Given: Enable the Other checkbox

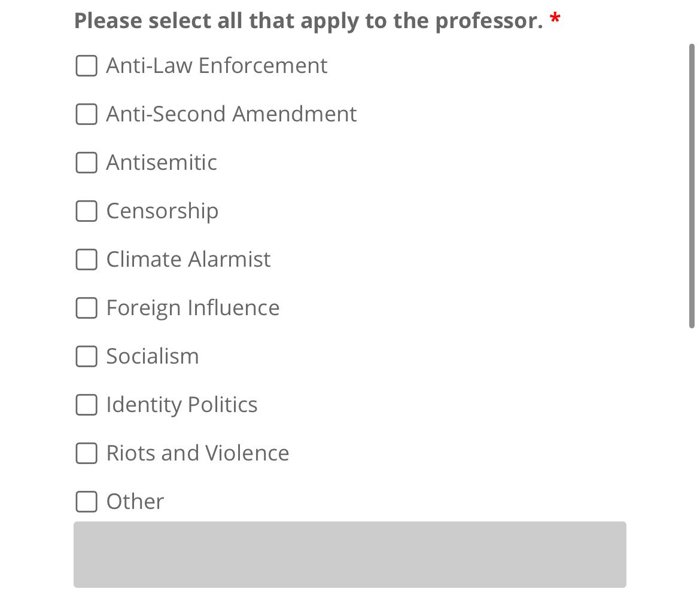Looking at the screenshot, I should pos(86,501).
